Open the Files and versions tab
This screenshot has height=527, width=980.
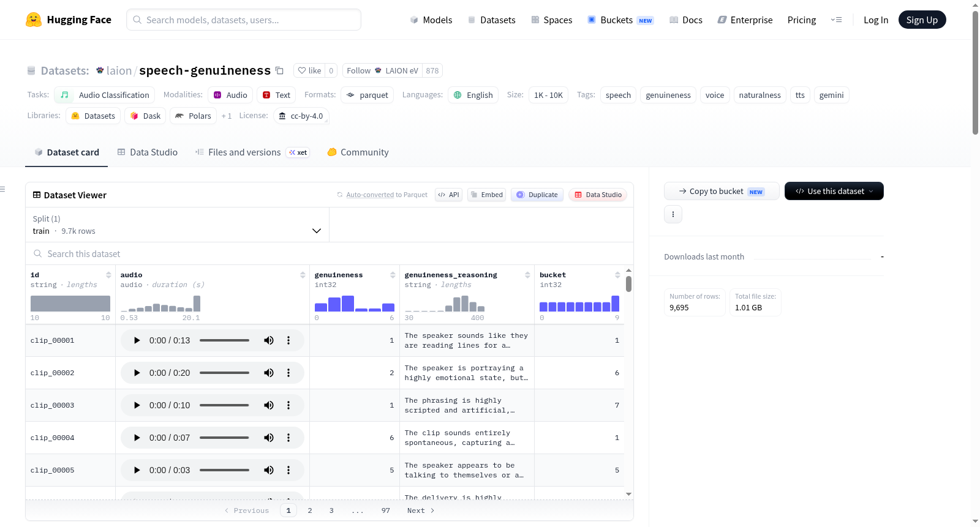pyautogui.click(x=252, y=152)
